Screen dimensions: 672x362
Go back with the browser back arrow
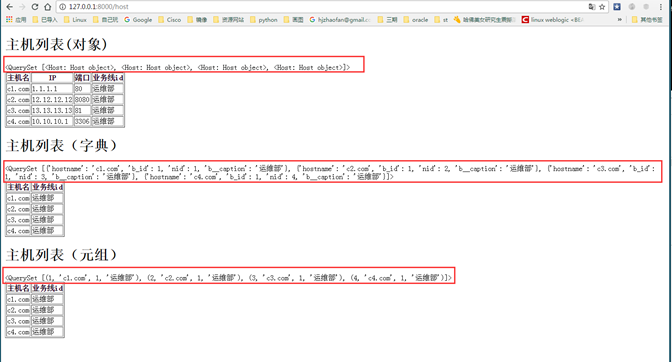9,7
